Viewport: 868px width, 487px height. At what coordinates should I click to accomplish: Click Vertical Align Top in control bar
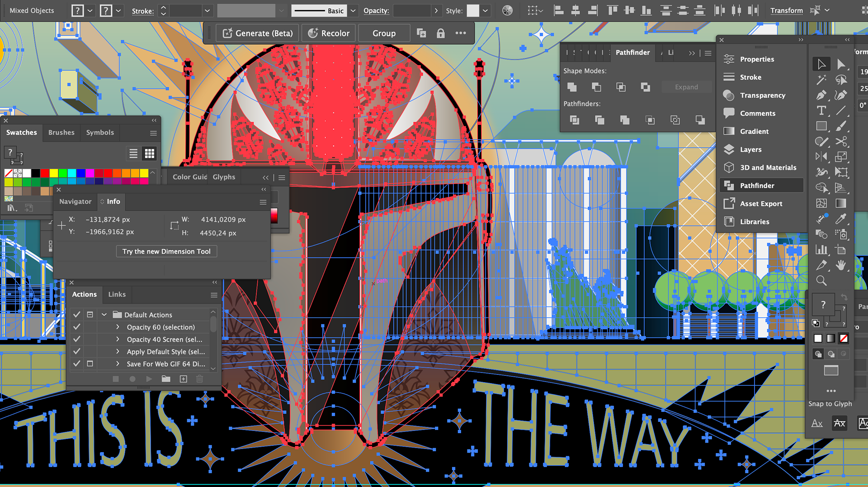click(613, 10)
